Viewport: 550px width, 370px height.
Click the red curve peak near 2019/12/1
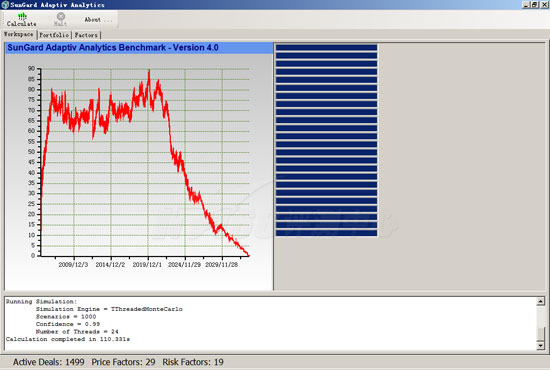pos(149,71)
